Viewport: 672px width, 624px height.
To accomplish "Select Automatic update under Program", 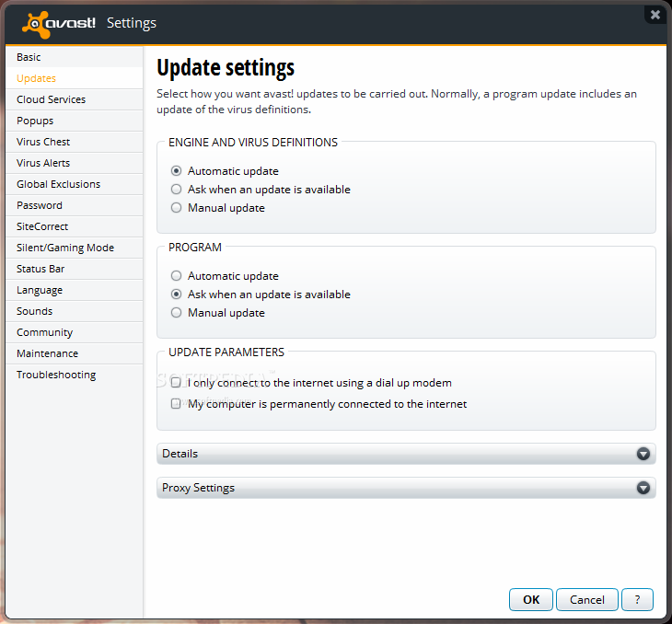I will (x=176, y=275).
